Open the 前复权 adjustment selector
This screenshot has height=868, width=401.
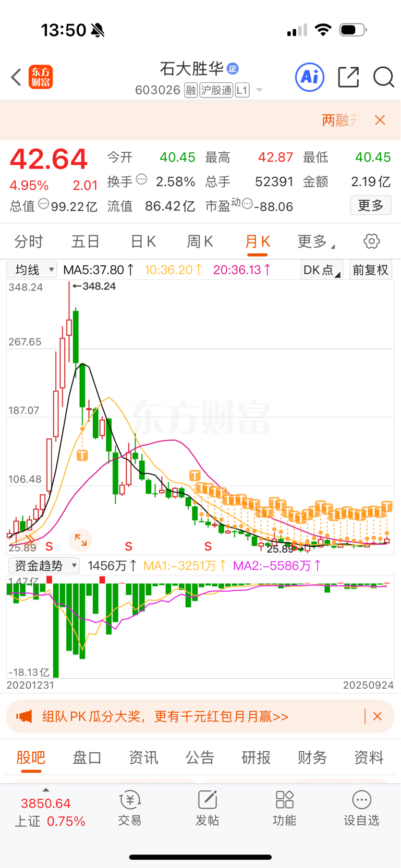371,270
